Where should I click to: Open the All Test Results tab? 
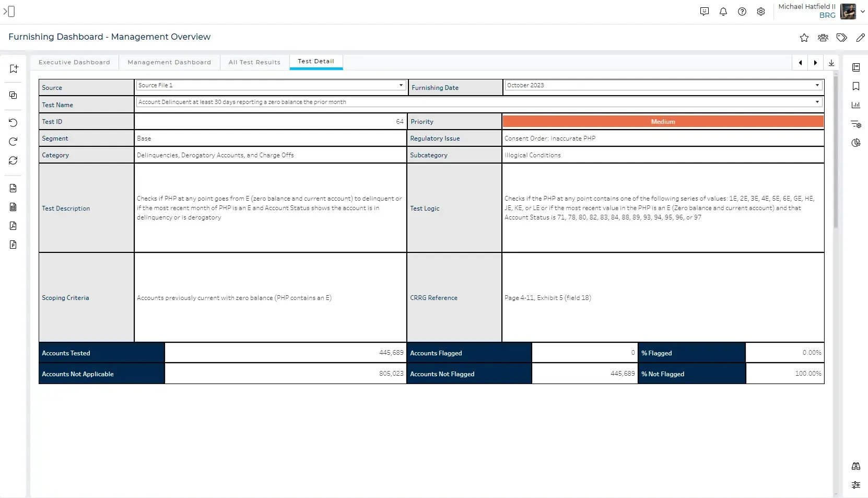point(254,62)
